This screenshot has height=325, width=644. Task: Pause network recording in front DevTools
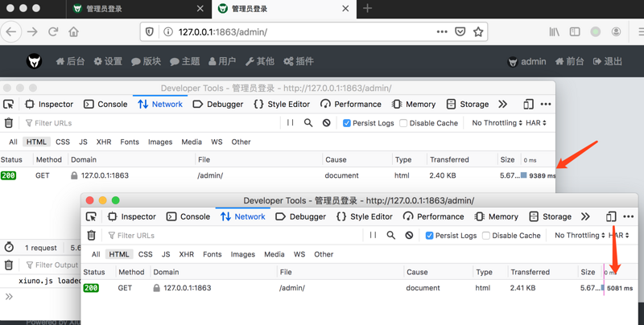coord(373,235)
